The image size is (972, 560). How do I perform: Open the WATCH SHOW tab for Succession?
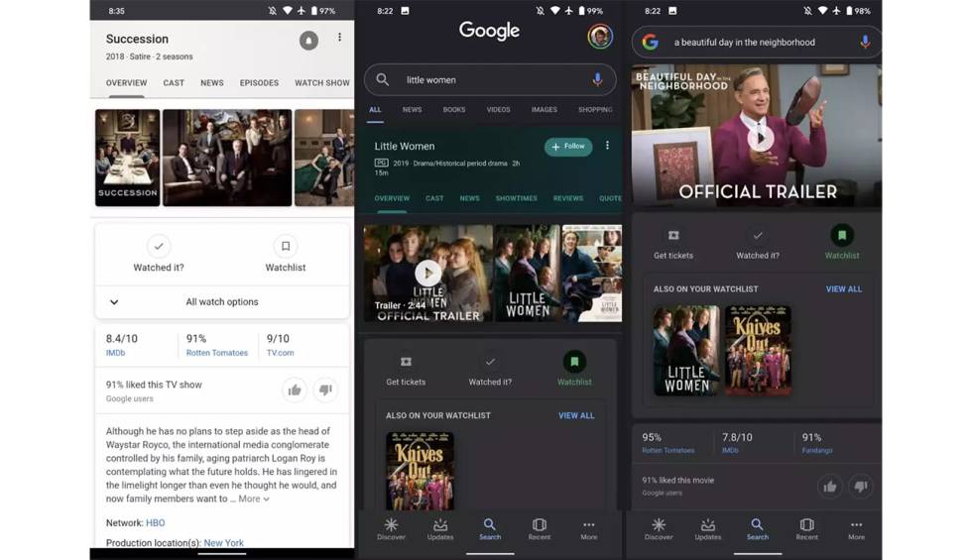pyautogui.click(x=322, y=83)
